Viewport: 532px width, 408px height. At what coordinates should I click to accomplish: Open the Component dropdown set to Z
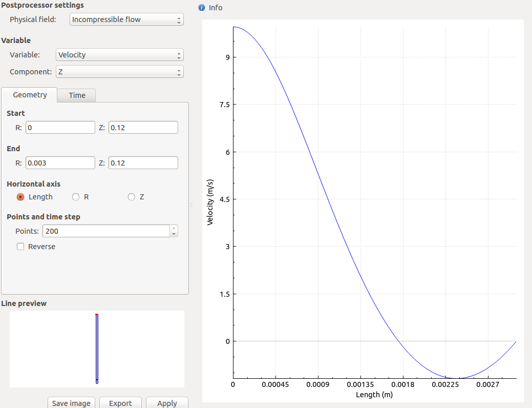[119, 72]
